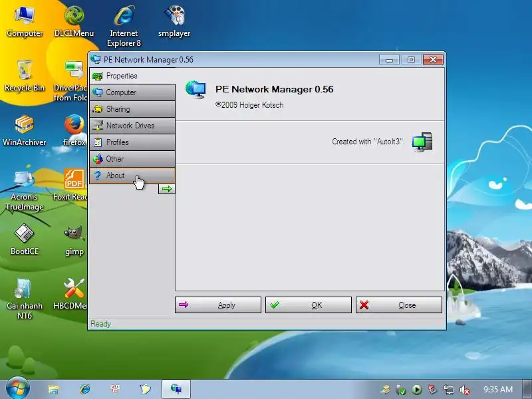Open the Sharing section
532x399 pixels.
tap(132, 109)
